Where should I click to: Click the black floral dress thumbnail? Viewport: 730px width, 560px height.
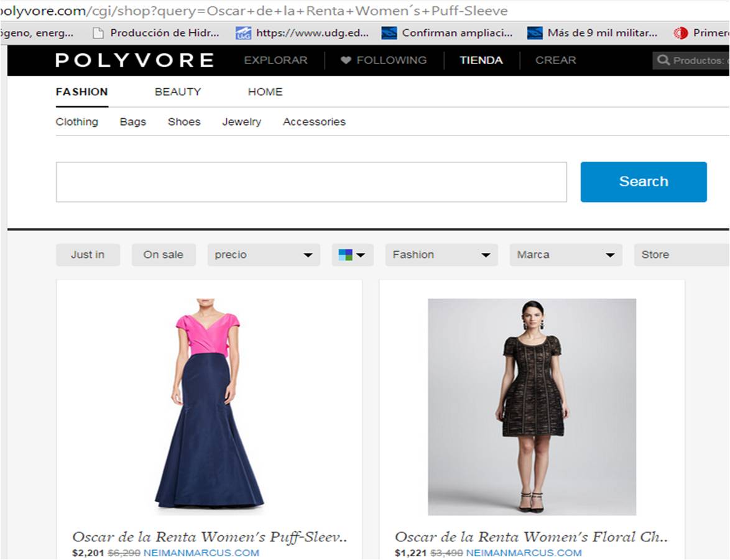(532, 407)
